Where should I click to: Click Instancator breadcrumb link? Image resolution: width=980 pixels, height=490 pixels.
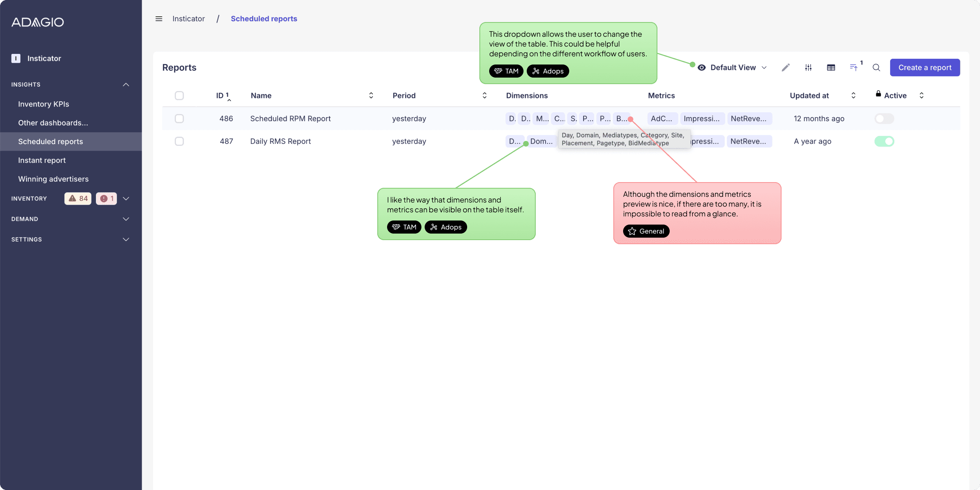coord(189,19)
